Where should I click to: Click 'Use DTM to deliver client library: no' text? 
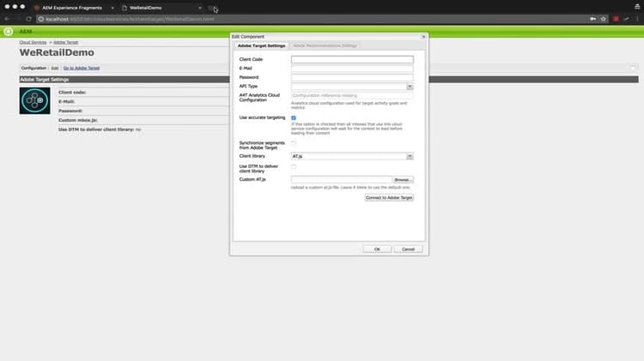100,129
